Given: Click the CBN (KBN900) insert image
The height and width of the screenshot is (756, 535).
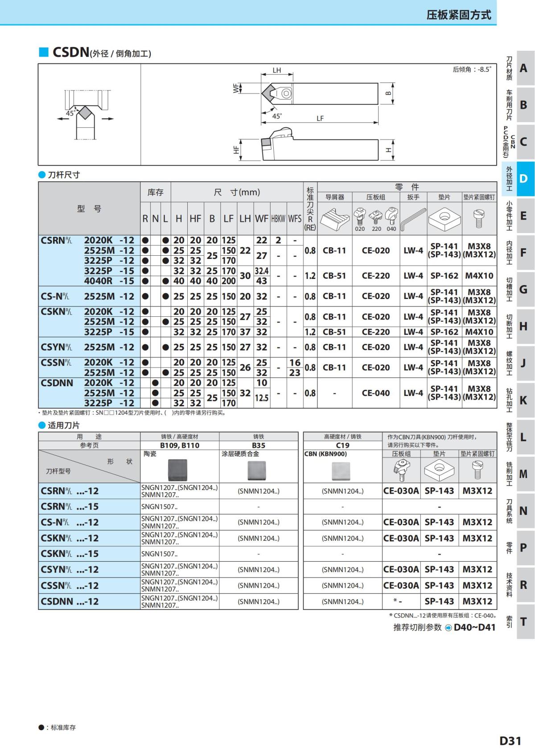Looking at the screenshot, I should tap(342, 470).
